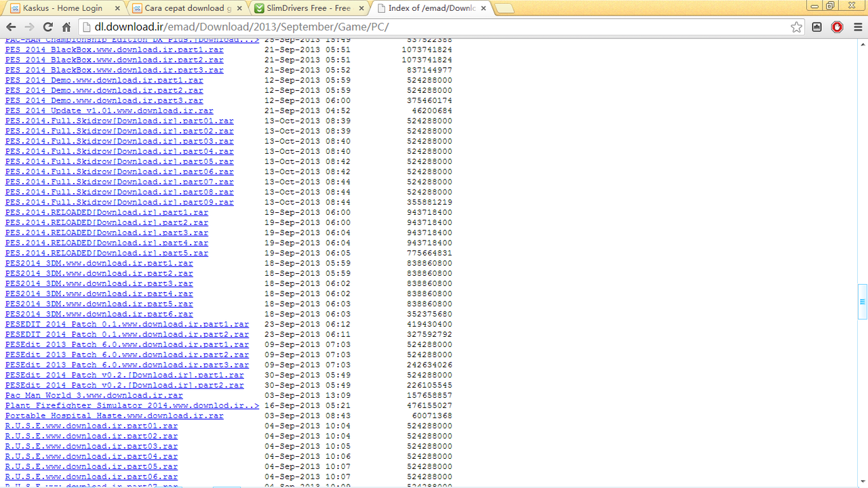The height and width of the screenshot is (488, 868).
Task: Click file size 242634026
Action: point(429,365)
